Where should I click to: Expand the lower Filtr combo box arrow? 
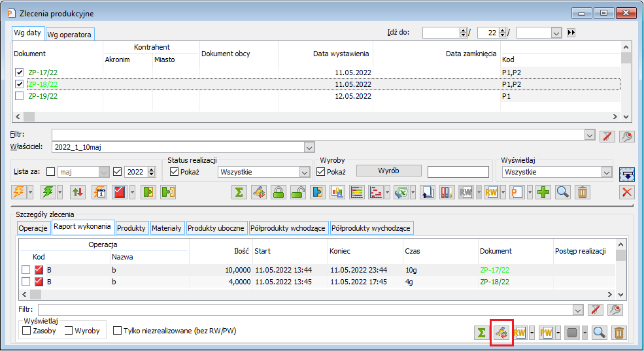(x=578, y=310)
